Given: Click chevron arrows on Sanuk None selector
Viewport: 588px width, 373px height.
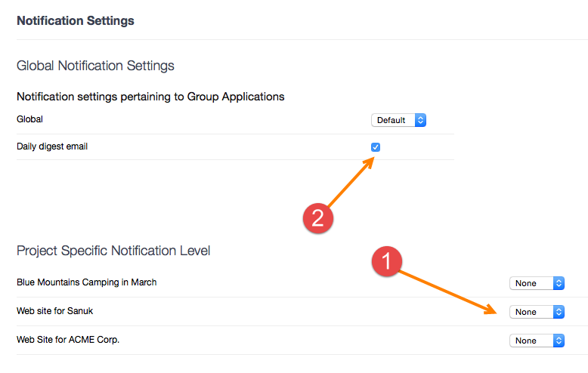Looking at the screenshot, I should 559,312.
